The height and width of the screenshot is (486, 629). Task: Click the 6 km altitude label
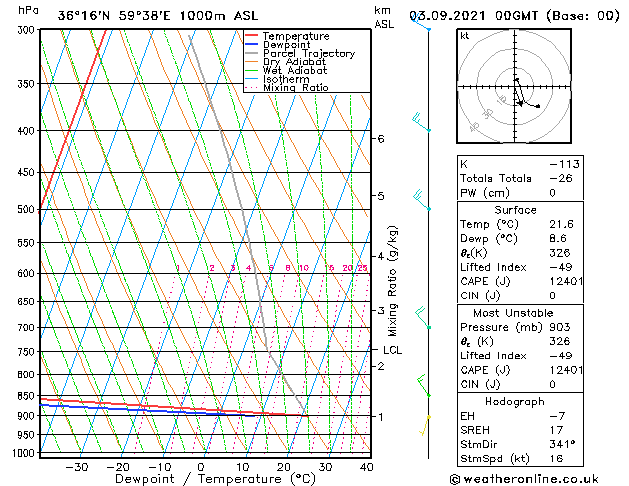[x=381, y=139]
